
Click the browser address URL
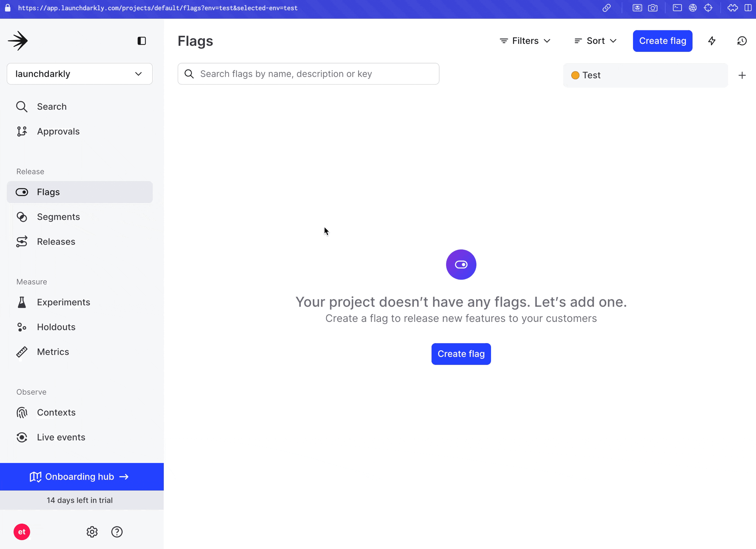pos(158,8)
